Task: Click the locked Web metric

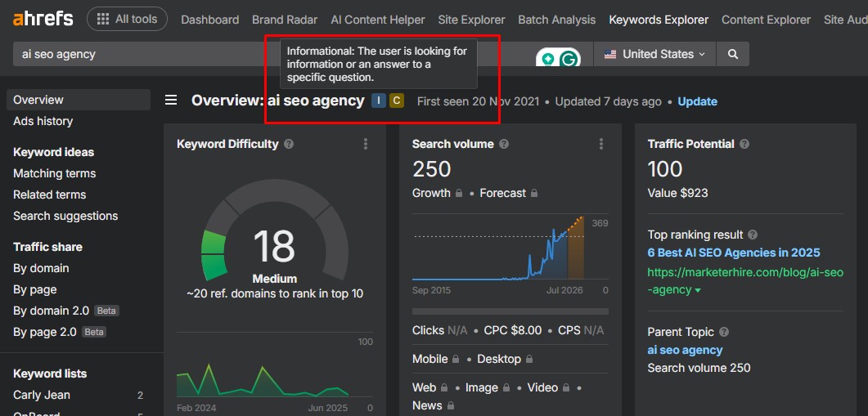Action: point(430,387)
